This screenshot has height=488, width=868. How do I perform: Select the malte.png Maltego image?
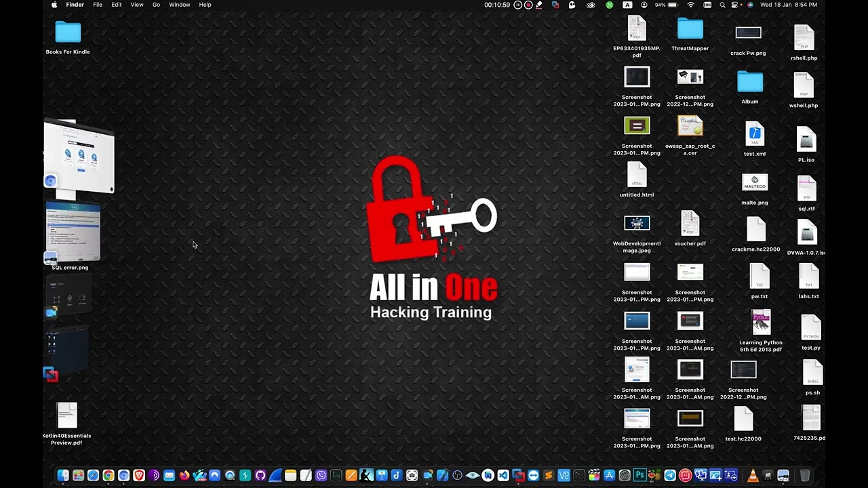[x=755, y=189]
